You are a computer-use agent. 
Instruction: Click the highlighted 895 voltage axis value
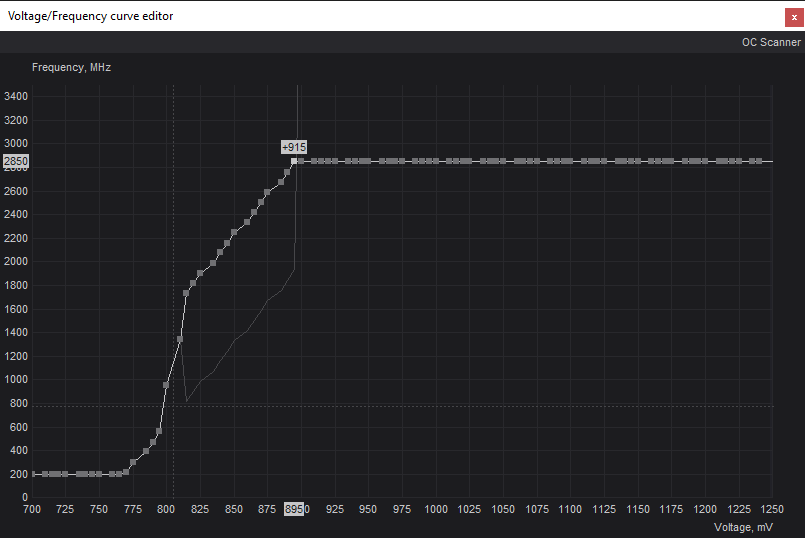294,509
